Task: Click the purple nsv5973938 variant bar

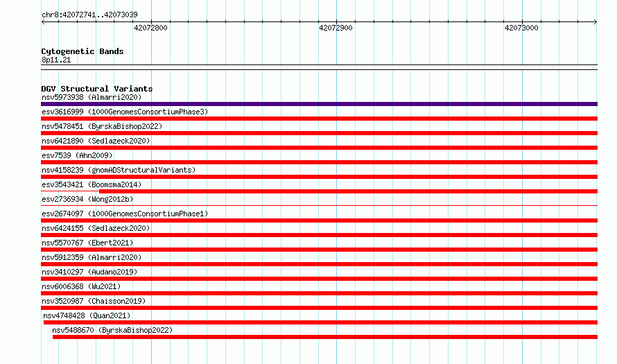Action: [319, 104]
